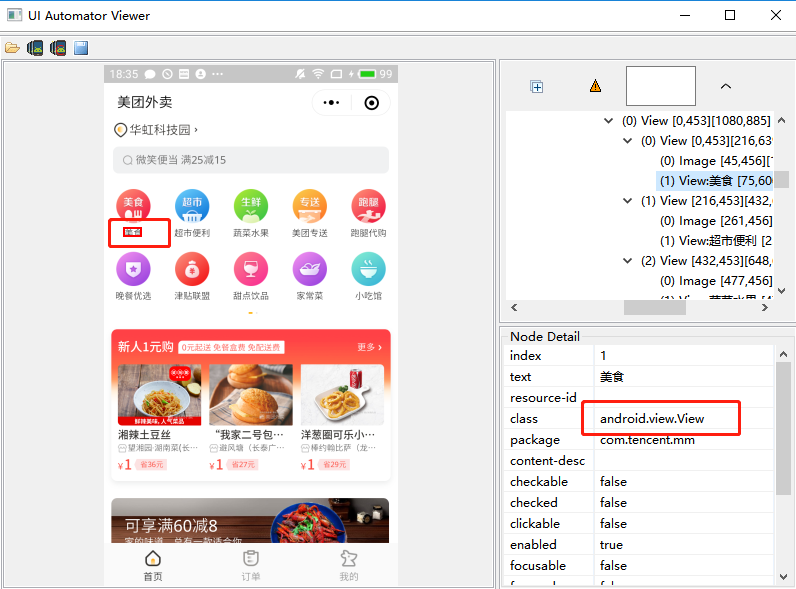This screenshot has height=589, width=796.
Task: Select class value android.view.View
Action: [652, 419]
